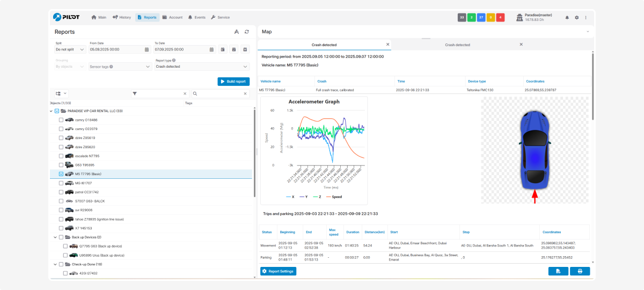The height and width of the screenshot is (290, 644).
Task: Tick the escalade N7795 checkbox
Action: (x=61, y=156)
